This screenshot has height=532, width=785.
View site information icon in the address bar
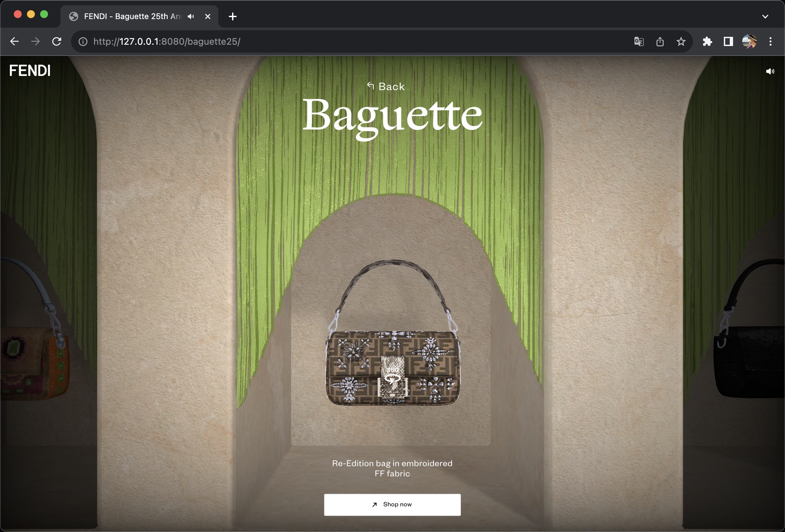click(83, 41)
